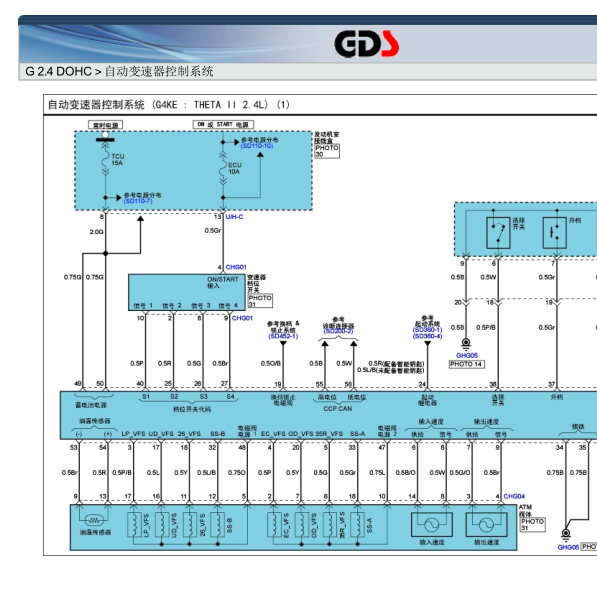Click CHG01 connector label beside pin 9

pos(242,318)
